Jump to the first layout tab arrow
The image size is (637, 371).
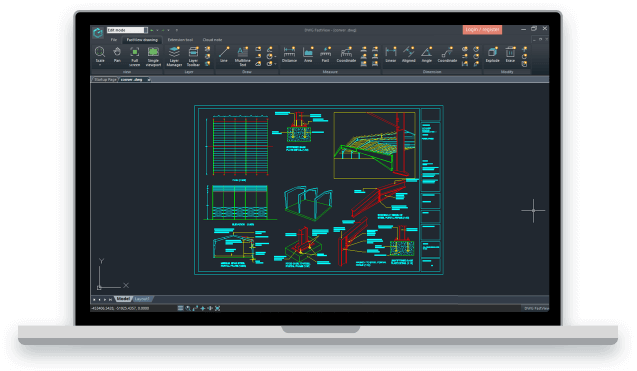pyautogui.click(x=94, y=299)
